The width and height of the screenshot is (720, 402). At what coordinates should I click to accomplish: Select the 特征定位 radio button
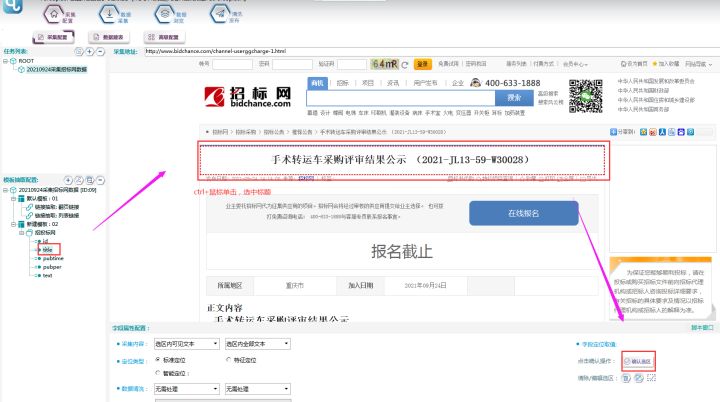pos(228,360)
